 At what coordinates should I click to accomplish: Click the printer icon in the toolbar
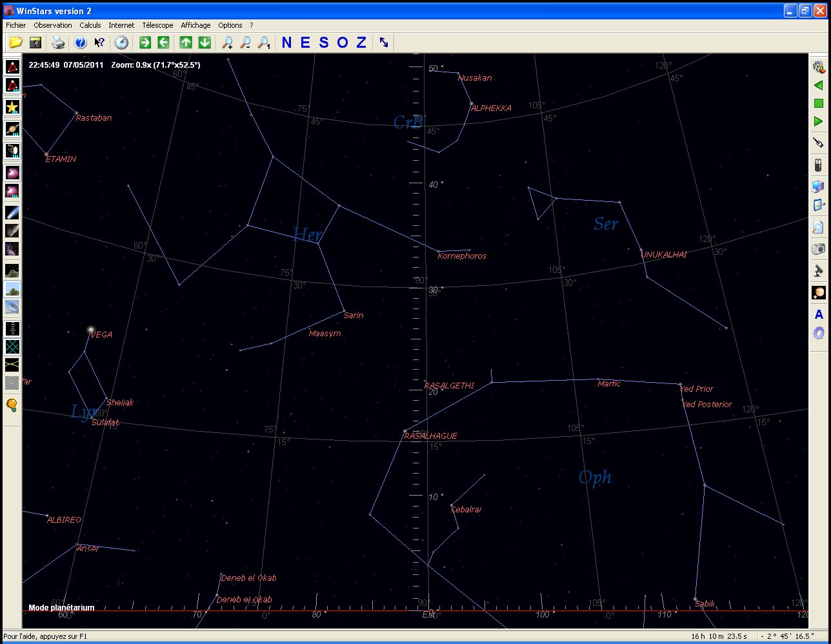pos(58,43)
